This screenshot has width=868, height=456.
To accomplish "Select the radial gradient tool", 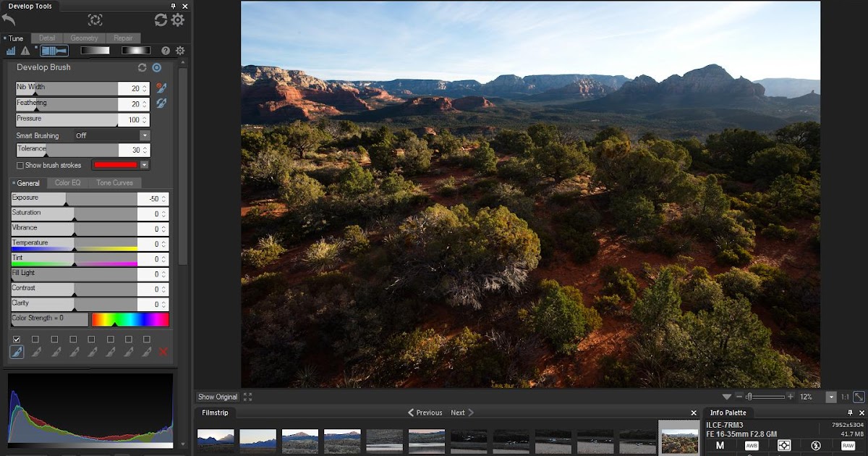I will click(136, 51).
